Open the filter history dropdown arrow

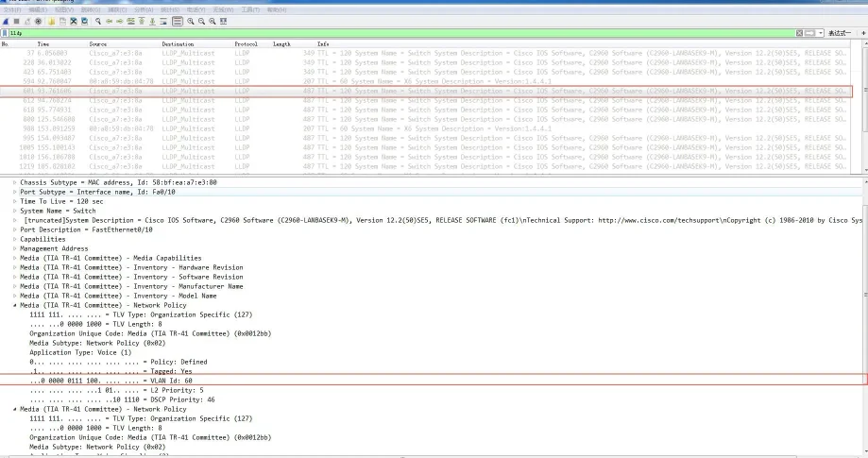coord(820,33)
